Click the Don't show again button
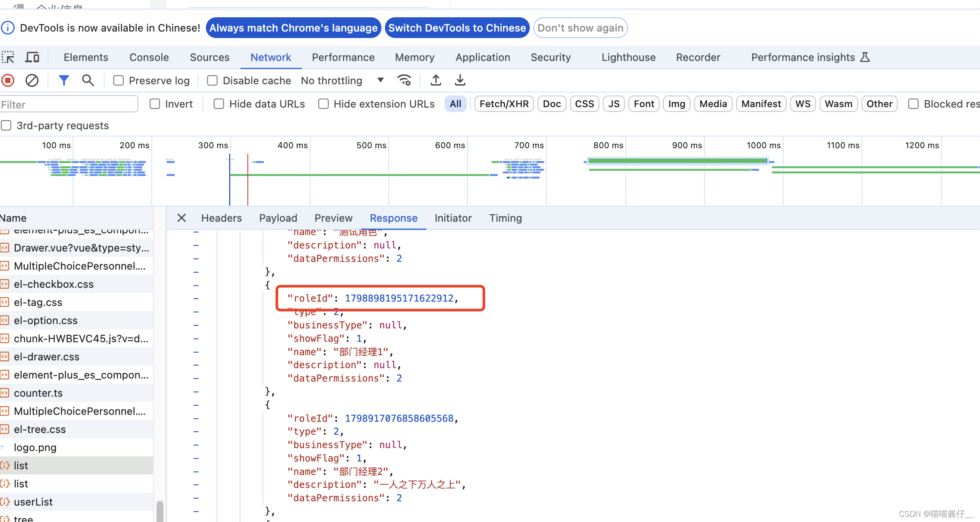 580,28
